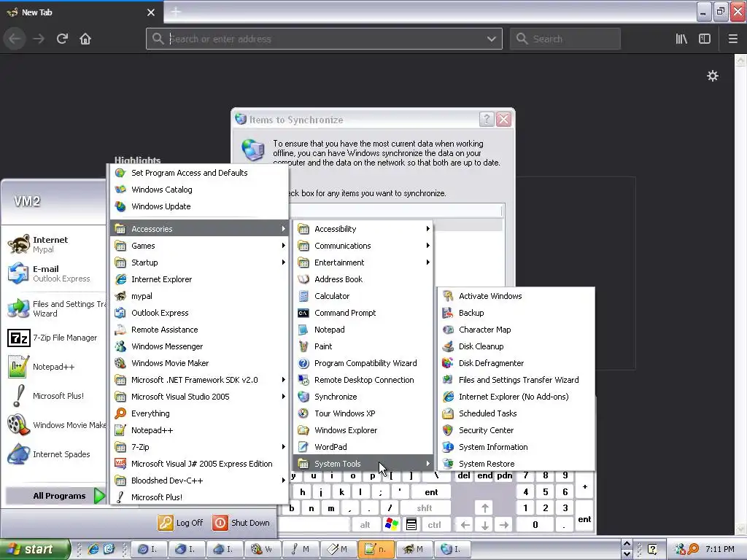This screenshot has height=560, width=747.
Task: Open Windows Catalog entry
Action: coord(199,190)
